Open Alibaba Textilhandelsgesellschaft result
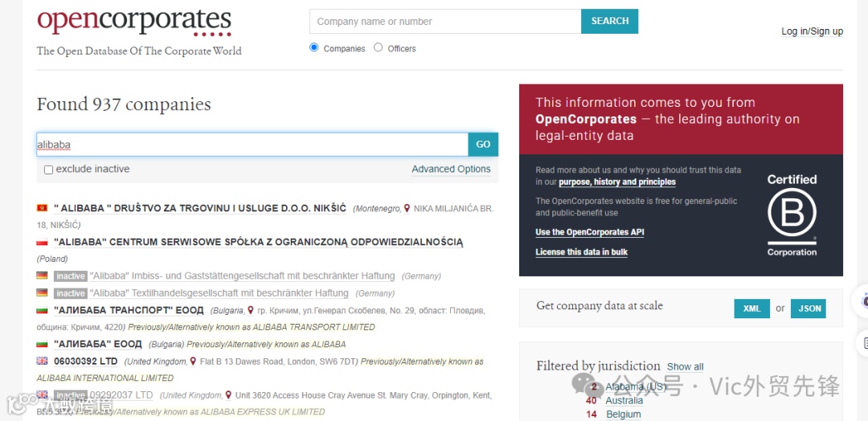 click(219, 292)
